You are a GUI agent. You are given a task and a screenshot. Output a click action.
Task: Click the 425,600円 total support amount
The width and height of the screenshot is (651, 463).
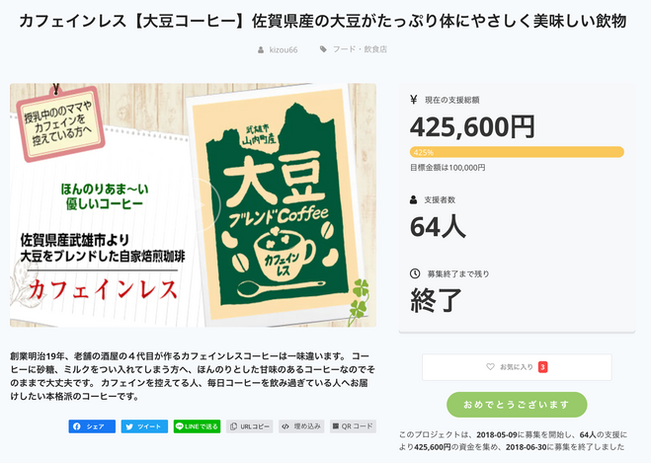point(472,126)
